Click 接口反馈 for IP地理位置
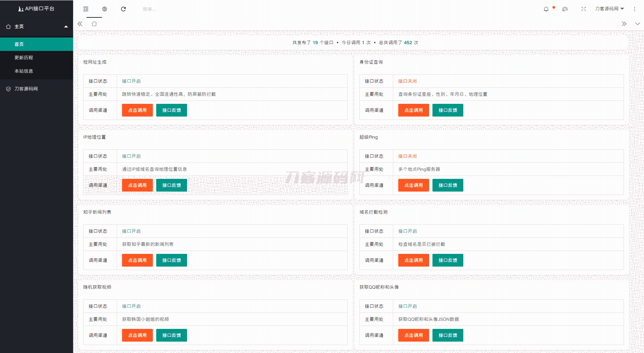The width and height of the screenshot is (644, 353). point(172,185)
